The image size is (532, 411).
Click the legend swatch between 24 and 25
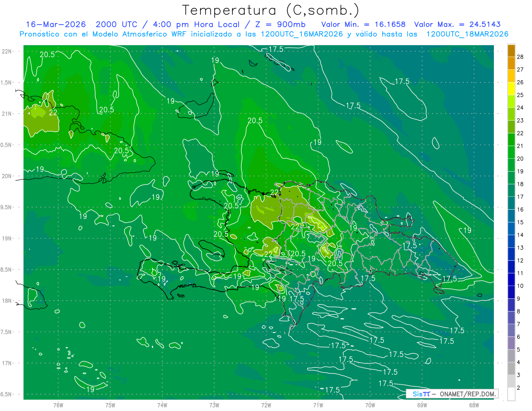[x=511, y=102]
